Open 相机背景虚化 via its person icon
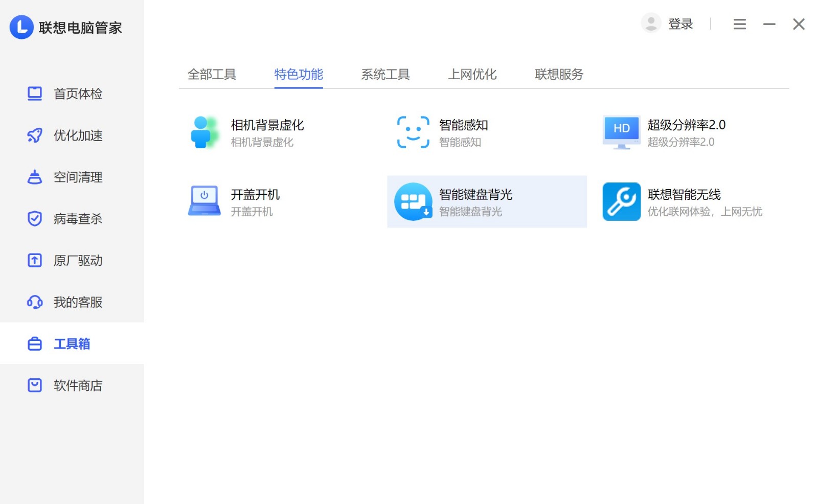This screenshot has height=504, width=818. pyautogui.click(x=204, y=132)
